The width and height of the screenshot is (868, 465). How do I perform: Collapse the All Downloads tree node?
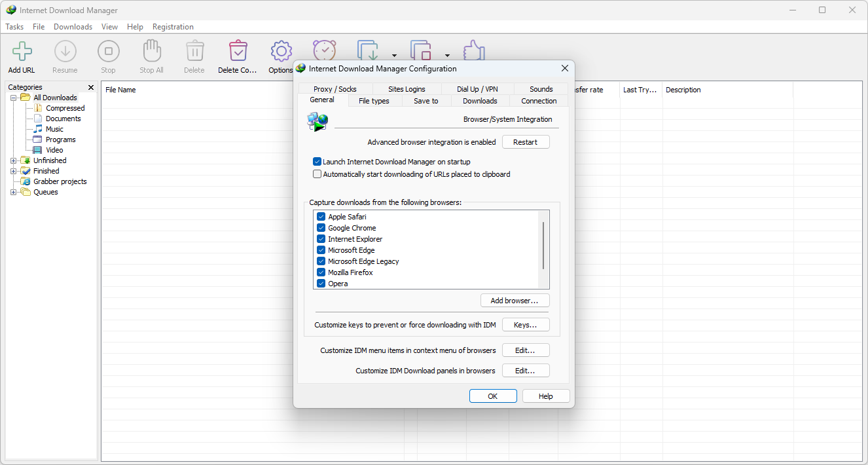pyautogui.click(x=14, y=98)
